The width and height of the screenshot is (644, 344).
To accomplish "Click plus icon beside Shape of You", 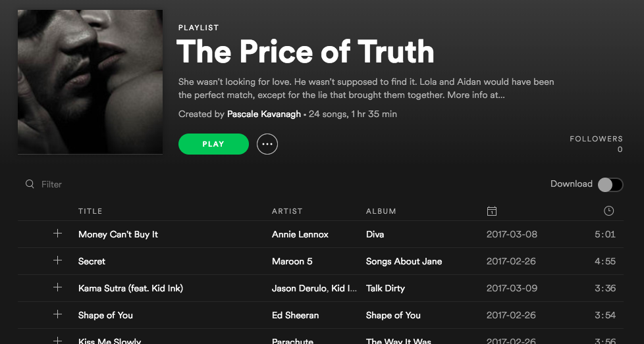I will tap(57, 314).
